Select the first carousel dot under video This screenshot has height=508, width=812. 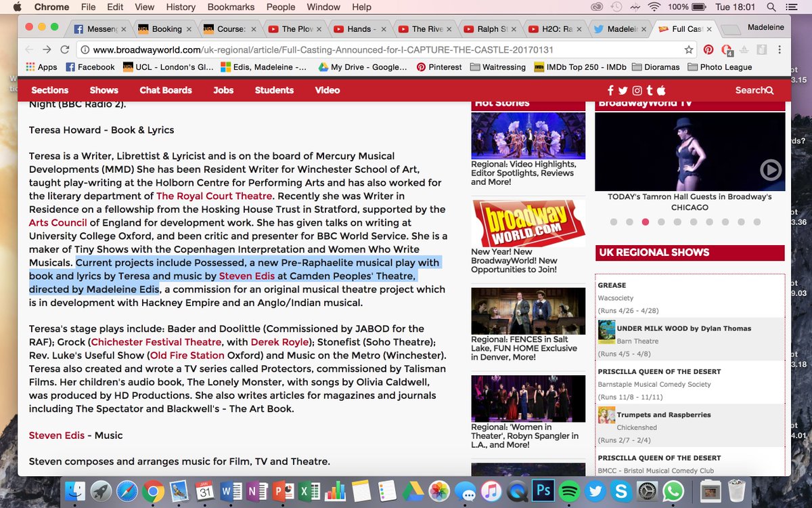click(x=614, y=221)
